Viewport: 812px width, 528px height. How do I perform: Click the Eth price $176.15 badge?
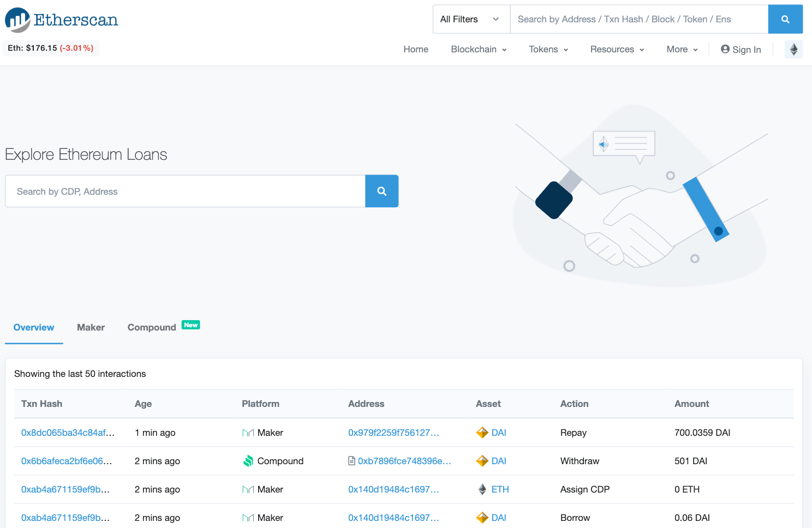coord(50,48)
